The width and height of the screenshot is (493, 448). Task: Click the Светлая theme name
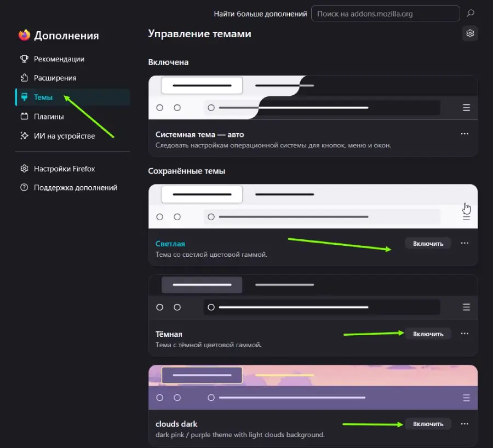tap(170, 244)
